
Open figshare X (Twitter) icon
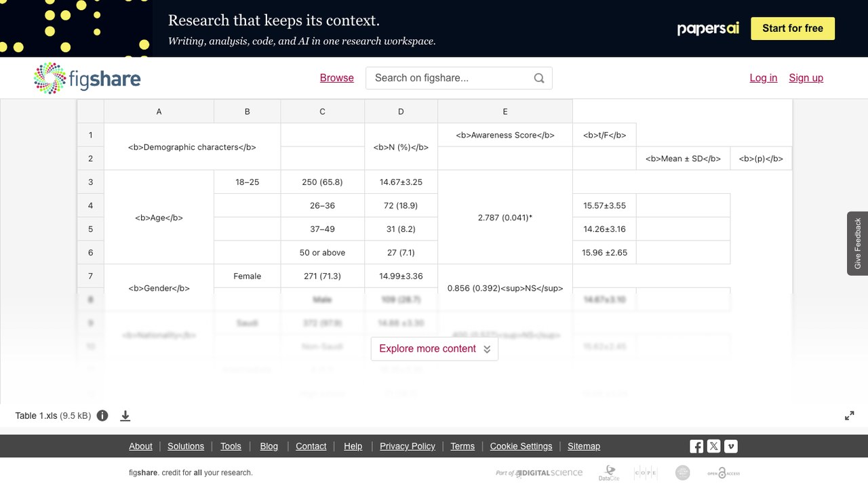pos(713,446)
